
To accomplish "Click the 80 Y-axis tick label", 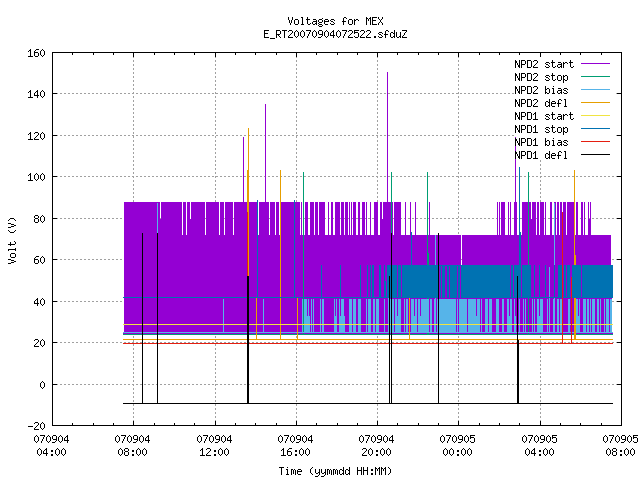I will [x=39, y=219].
